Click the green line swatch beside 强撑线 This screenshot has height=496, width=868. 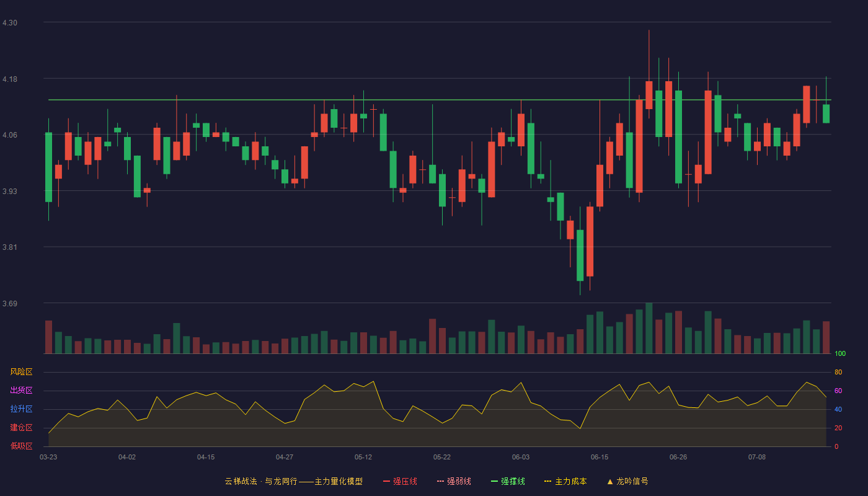pyautogui.click(x=494, y=481)
